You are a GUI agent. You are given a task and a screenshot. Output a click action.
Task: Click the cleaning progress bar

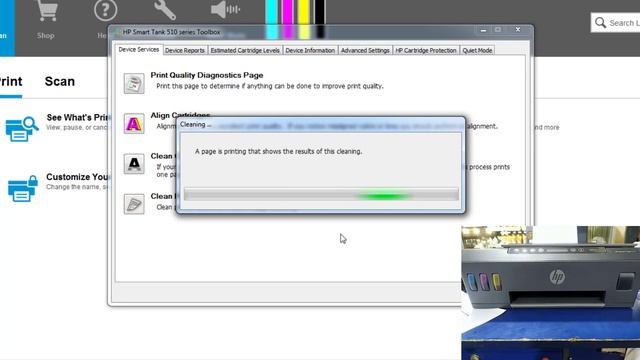[x=321, y=195]
